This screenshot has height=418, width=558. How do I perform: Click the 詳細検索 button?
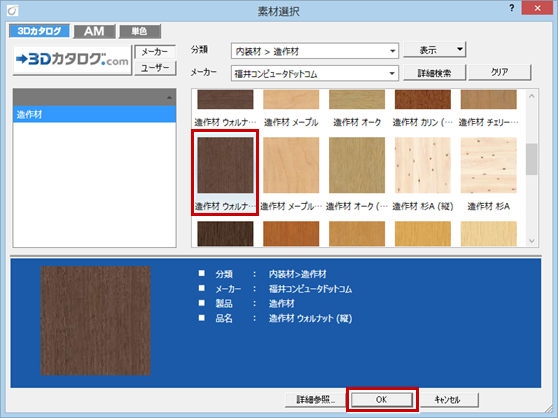coord(434,73)
